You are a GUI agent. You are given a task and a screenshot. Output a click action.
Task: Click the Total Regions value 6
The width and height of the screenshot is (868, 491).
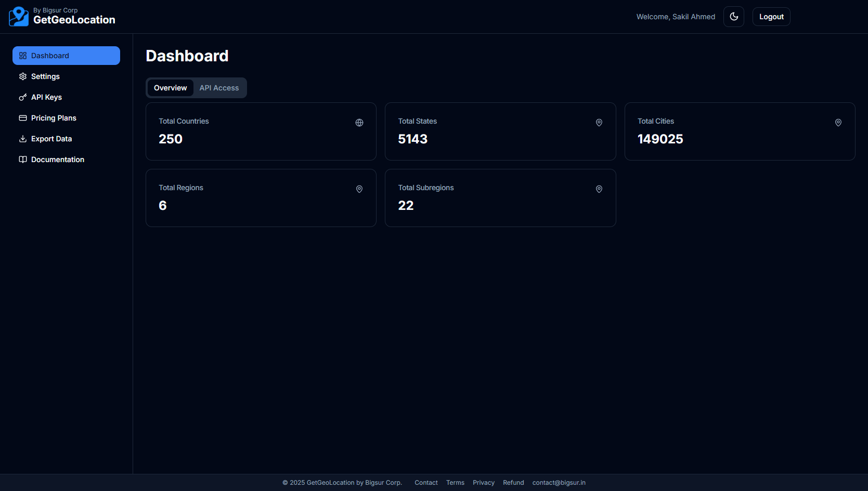pos(163,205)
